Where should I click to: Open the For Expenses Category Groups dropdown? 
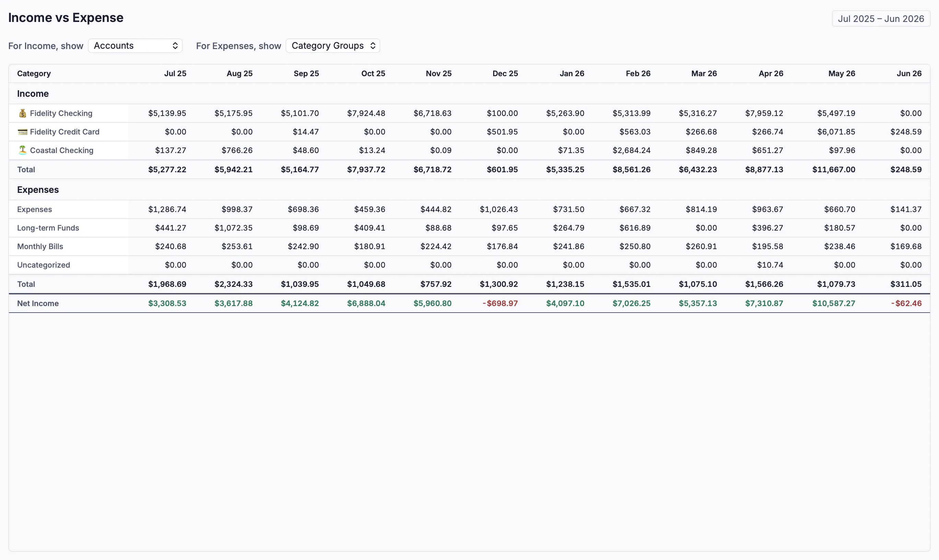pyautogui.click(x=333, y=46)
